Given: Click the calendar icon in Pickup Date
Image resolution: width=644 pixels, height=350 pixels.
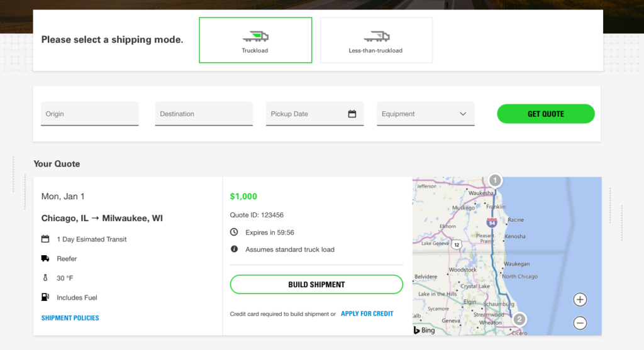Looking at the screenshot, I should [352, 114].
